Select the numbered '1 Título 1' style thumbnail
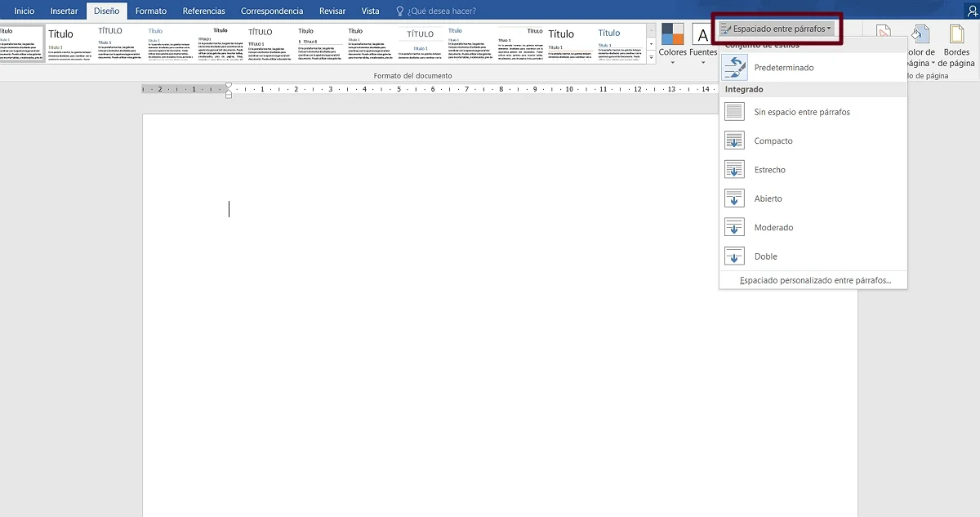The image size is (980, 517). [320, 43]
